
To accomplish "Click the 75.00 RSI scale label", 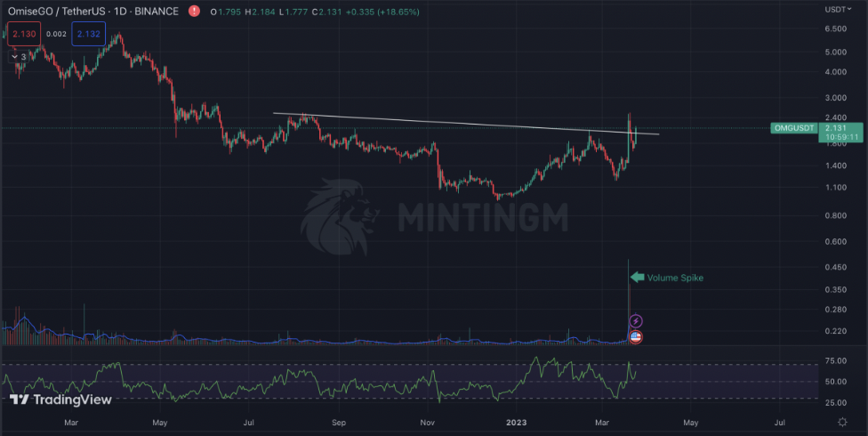I will coord(836,360).
